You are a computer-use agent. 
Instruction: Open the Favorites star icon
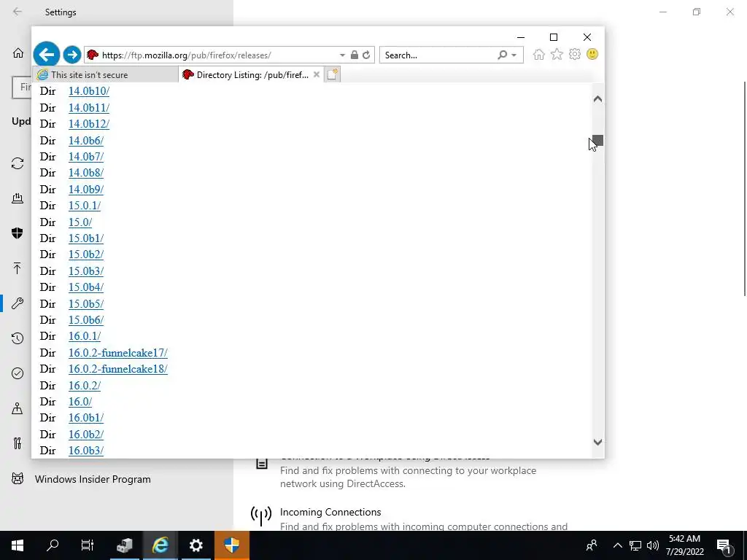(x=557, y=54)
